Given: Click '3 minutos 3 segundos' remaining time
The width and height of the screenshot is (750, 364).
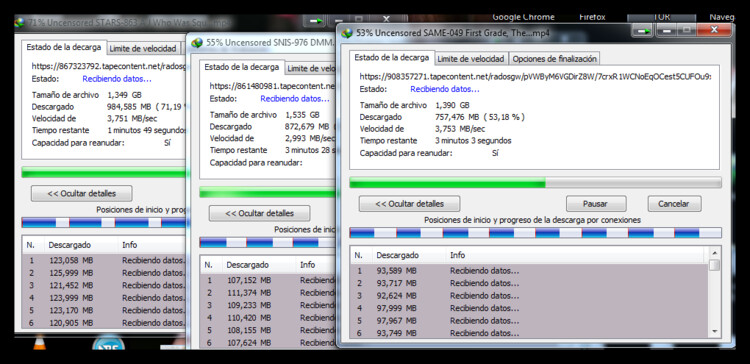Looking at the screenshot, I should (473, 141).
